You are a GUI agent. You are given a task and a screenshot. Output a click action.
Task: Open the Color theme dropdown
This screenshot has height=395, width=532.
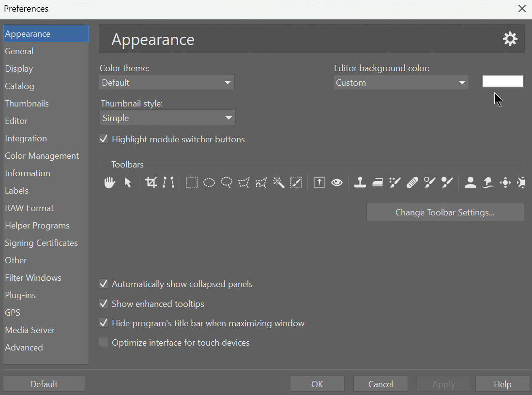pyautogui.click(x=167, y=83)
